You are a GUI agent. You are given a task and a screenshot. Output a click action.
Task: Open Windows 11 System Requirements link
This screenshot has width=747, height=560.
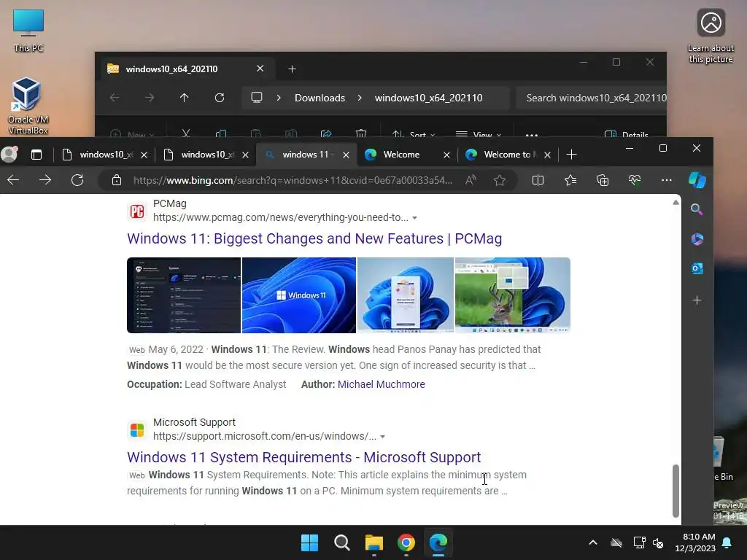tap(304, 457)
